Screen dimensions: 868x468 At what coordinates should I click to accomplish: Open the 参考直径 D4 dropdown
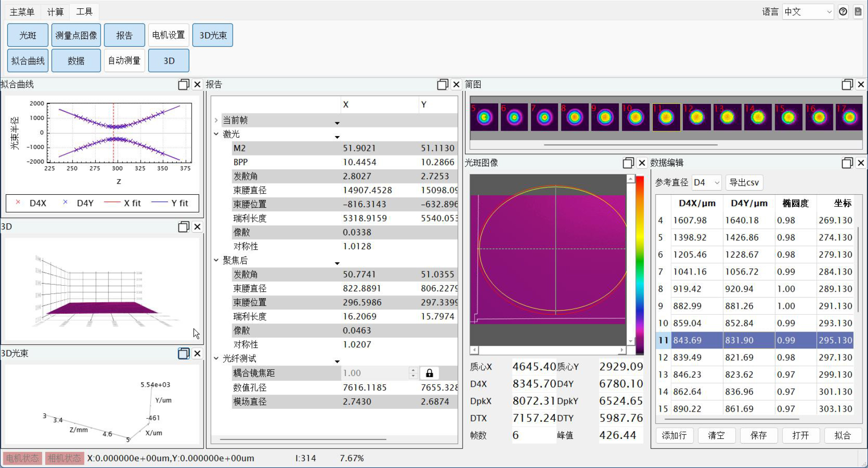click(x=706, y=183)
